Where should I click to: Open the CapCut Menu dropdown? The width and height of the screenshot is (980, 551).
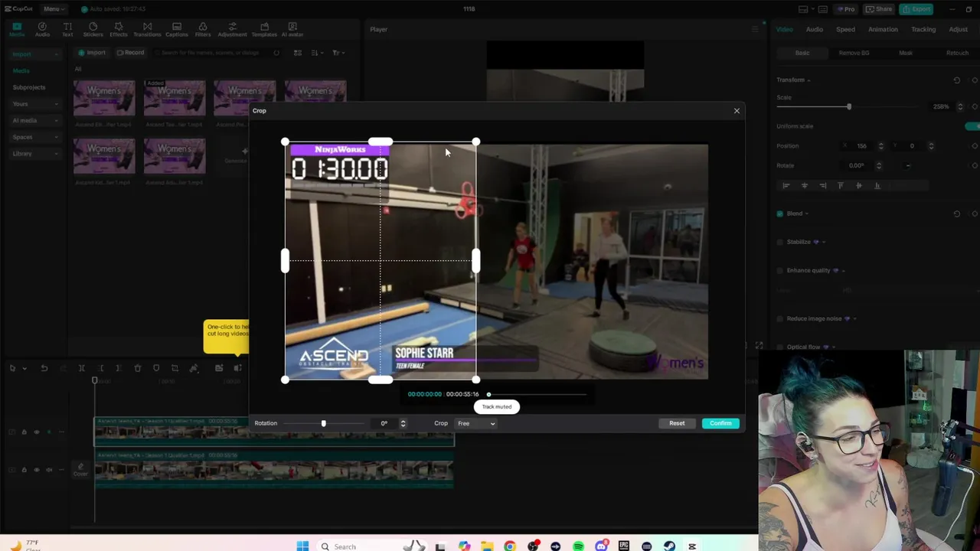53,9
